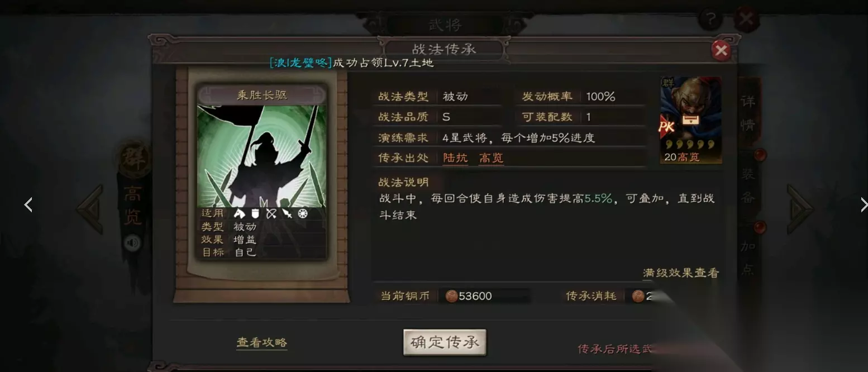Open the 查看攻略 guide link
This screenshot has height=372, width=868.
(261, 342)
